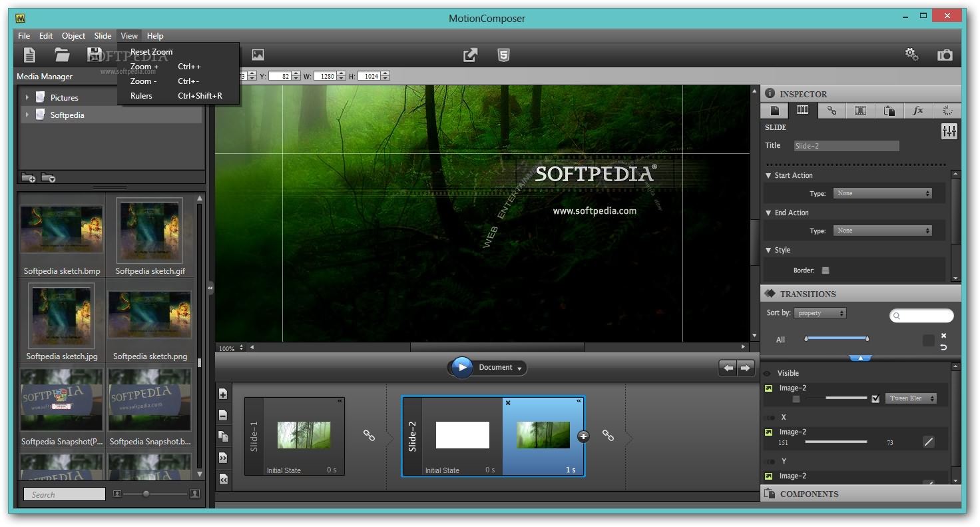Image resolution: width=980 pixels, height=527 pixels.
Task: Click the add media folder icon
Action: (29, 177)
